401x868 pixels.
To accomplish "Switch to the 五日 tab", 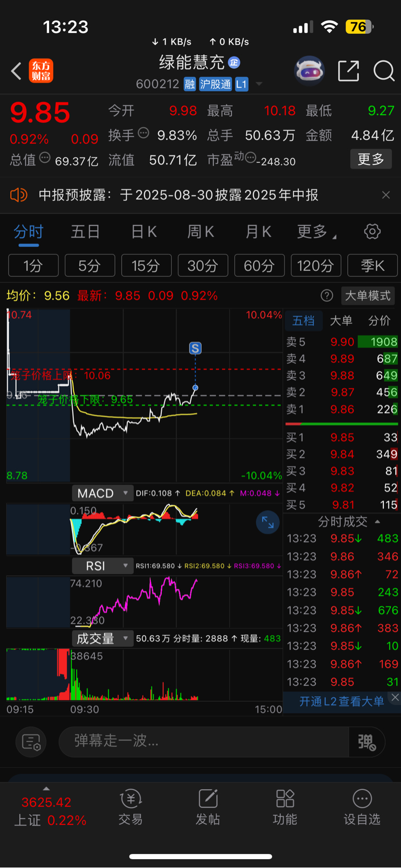I will click(x=85, y=232).
